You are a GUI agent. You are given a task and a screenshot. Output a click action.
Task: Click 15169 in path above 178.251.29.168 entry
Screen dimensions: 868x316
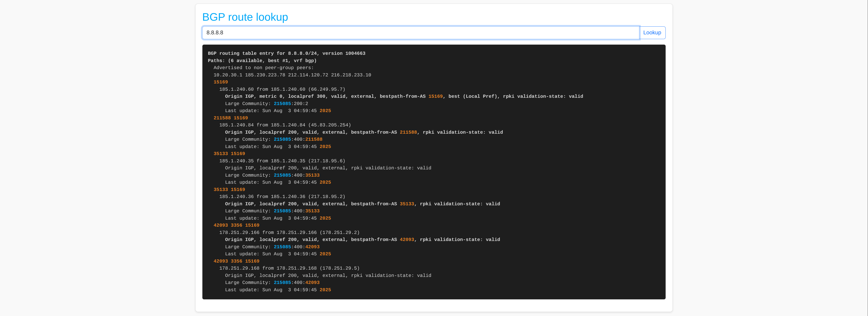click(x=252, y=261)
